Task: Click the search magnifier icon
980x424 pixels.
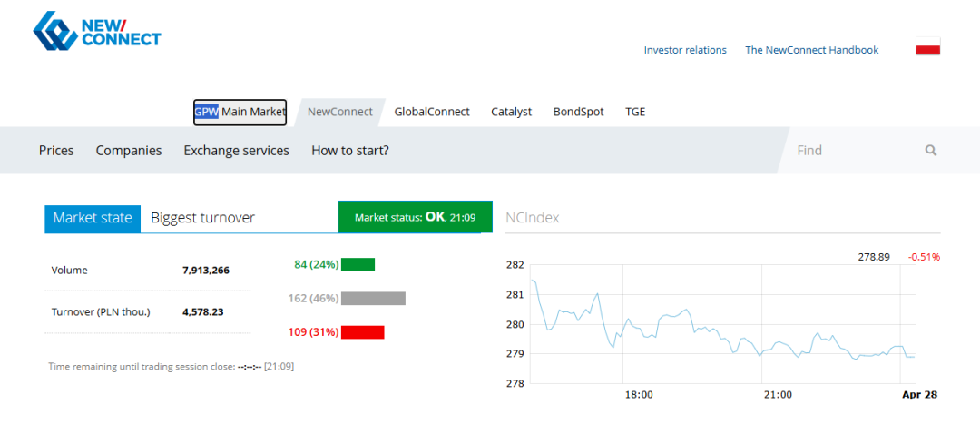Action: coord(931,150)
